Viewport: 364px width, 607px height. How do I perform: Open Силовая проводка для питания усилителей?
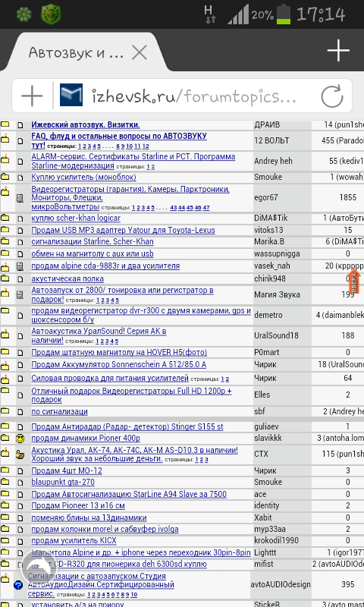pyautogui.click(x=110, y=378)
